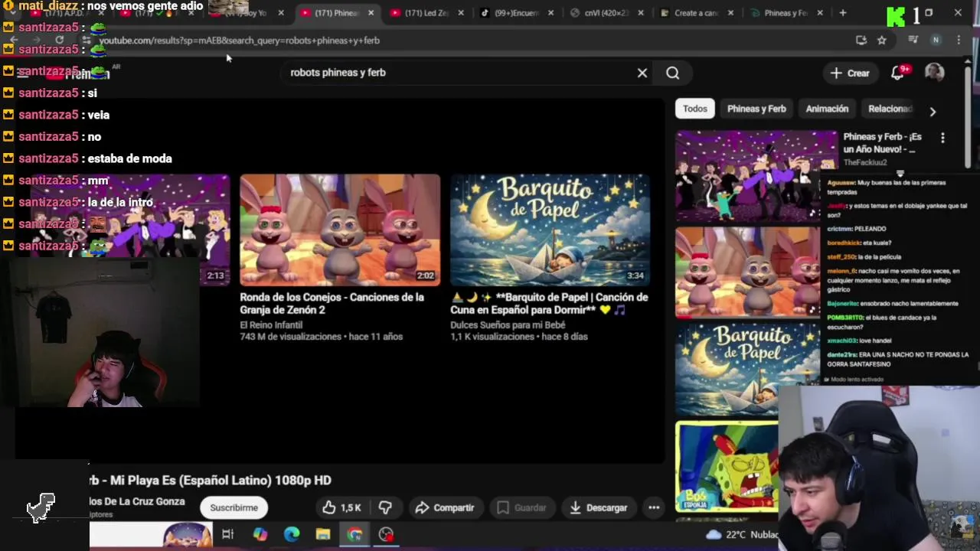Open the YouTube notifications bell
This screenshot has height=551, width=980.
coord(898,73)
